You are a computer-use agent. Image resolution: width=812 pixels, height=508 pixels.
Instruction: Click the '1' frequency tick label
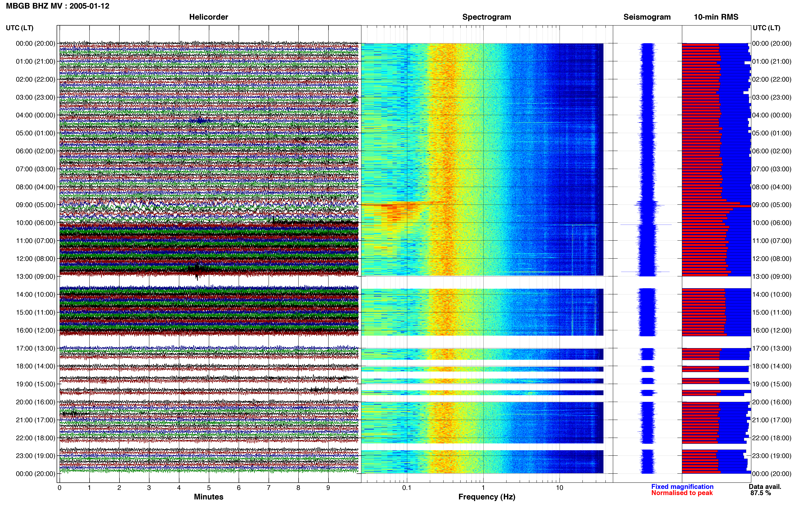click(483, 487)
